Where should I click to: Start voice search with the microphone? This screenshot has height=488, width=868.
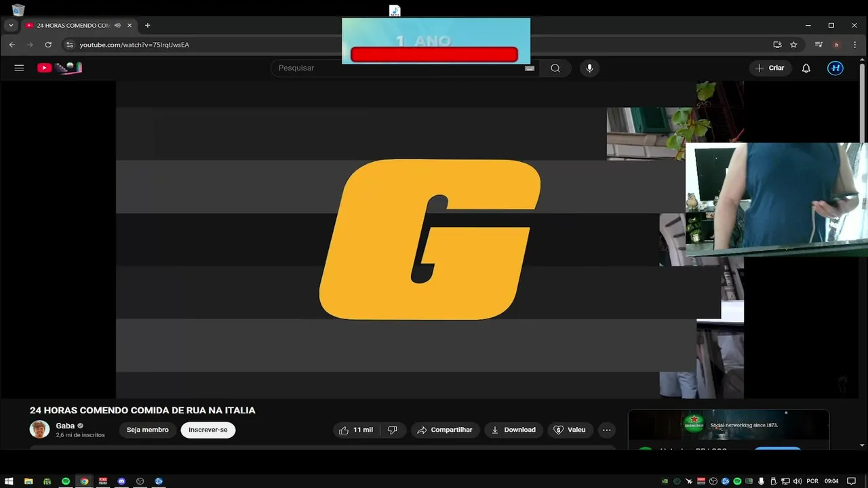tap(589, 68)
